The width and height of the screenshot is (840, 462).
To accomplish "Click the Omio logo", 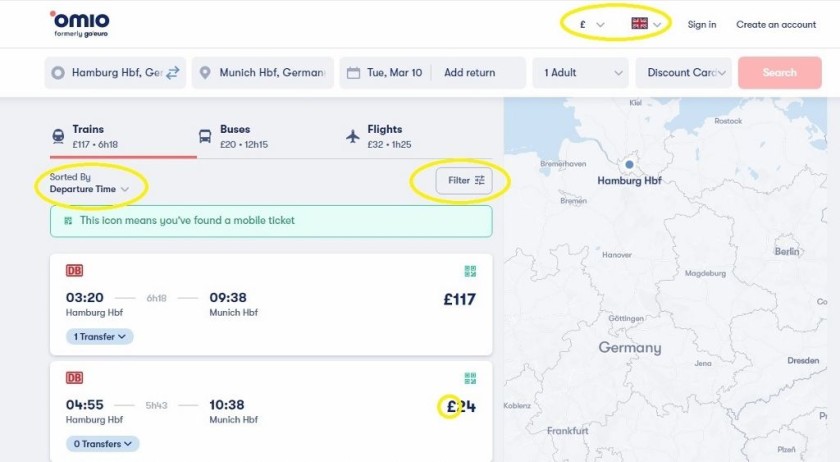I will click(79, 24).
